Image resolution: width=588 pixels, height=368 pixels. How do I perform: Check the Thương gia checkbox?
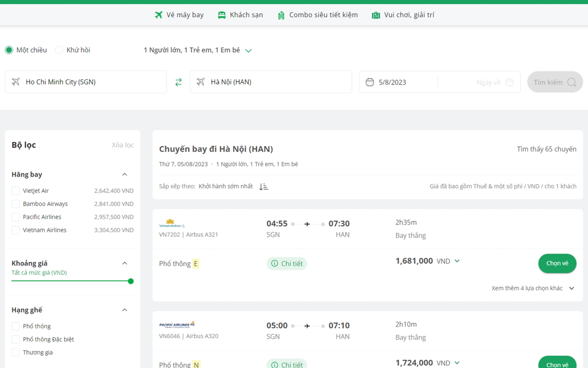(16, 352)
